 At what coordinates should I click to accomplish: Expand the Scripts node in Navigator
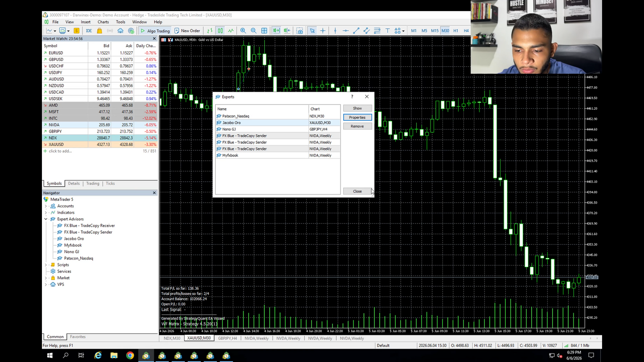pos(46,265)
